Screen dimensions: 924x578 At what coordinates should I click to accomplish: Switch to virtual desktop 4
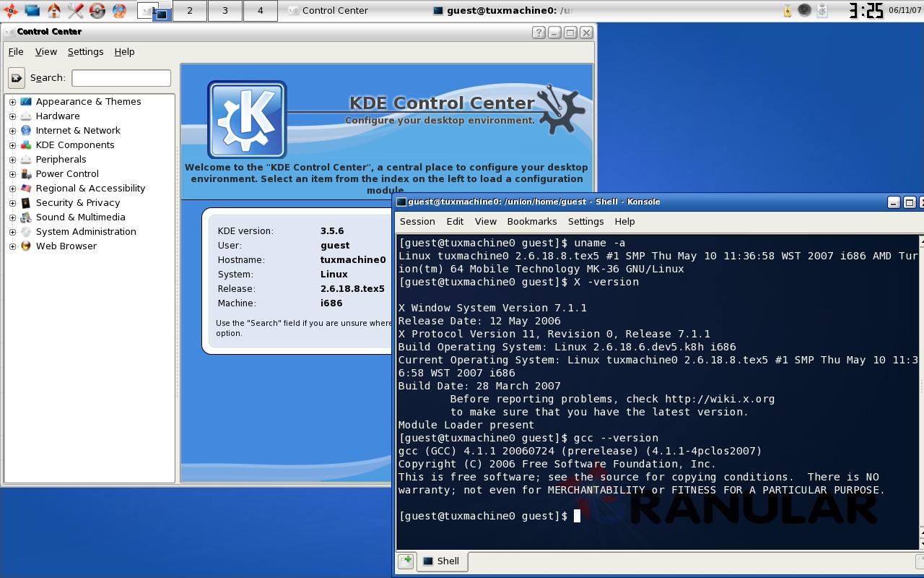pyautogui.click(x=261, y=10)
